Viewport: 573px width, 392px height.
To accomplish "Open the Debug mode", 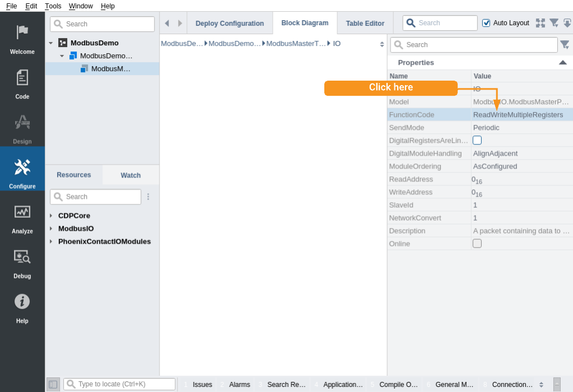I will tap(22, 261).
